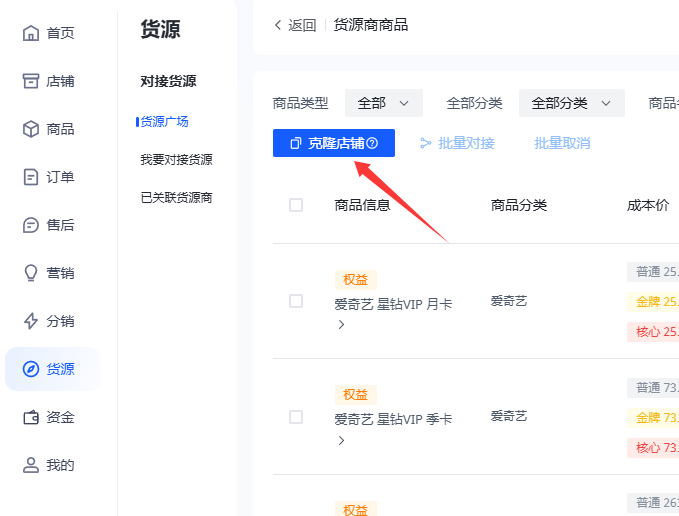679x516 pixels.
Task: Click the 商品分类 column header
Action: (x=519, y=205)
